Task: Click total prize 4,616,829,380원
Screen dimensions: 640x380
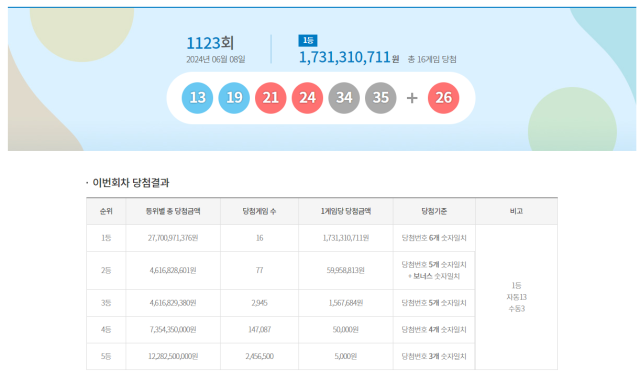Action: [173, 303]
